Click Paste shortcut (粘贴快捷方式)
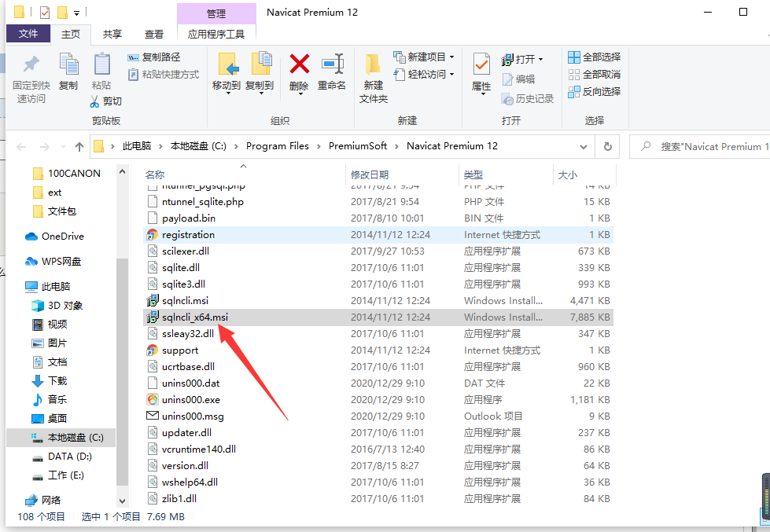The width and height of the screenshot is (770, 532). coord(164,75)
